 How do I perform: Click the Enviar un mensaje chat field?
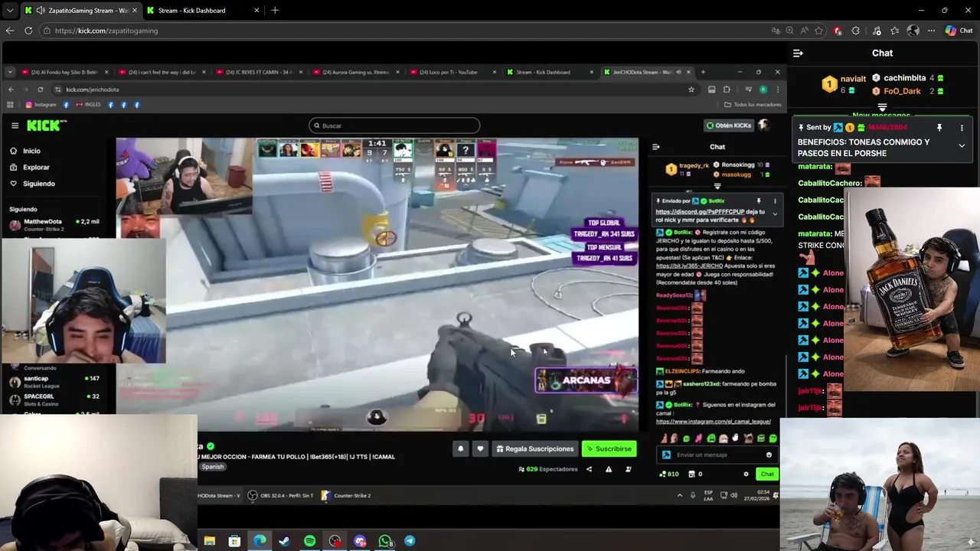click(x=717, y=455)
